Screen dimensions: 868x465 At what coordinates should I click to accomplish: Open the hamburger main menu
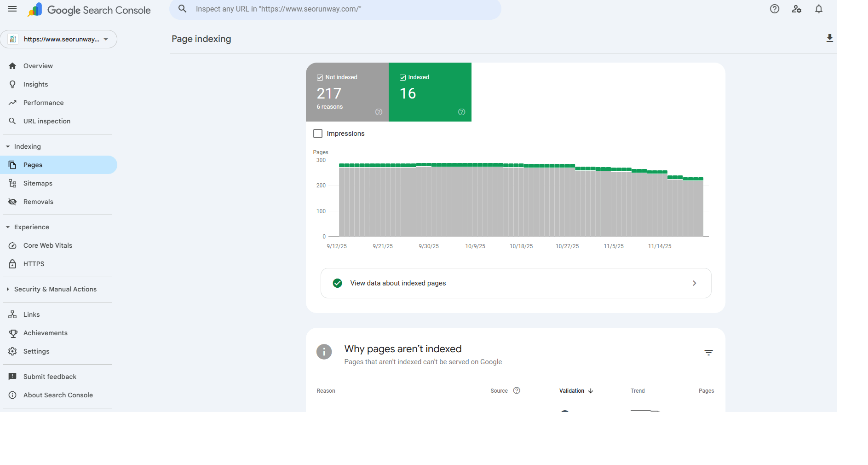coord(12,9)
